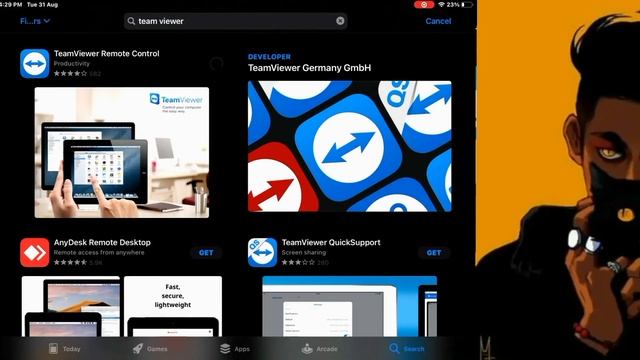Open TeamViewer QuickSupport app icon

pyautogui.click(x=262, y=252)
